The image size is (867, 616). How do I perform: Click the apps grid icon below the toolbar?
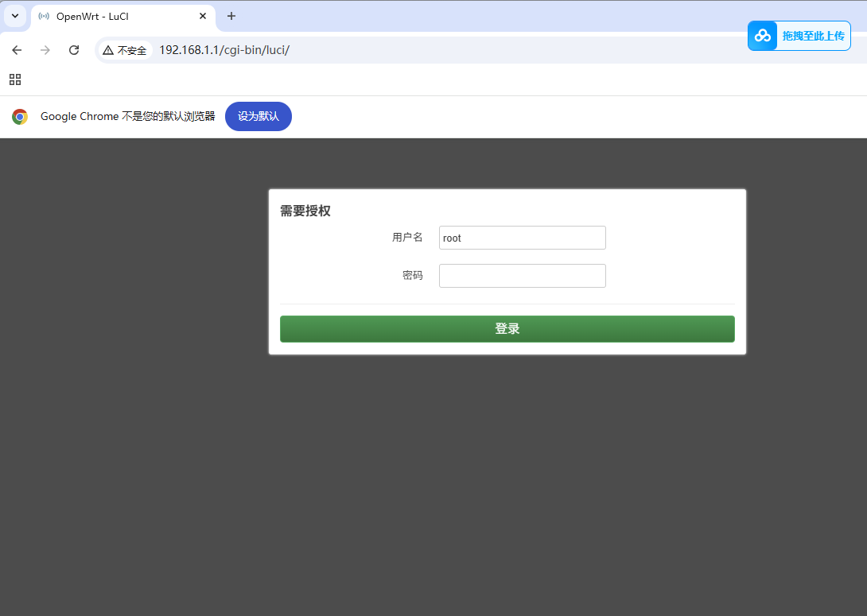[14, 79]
